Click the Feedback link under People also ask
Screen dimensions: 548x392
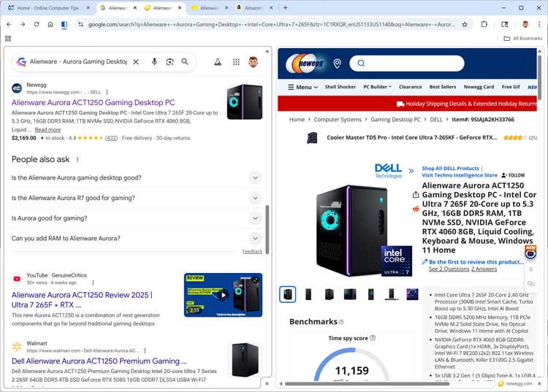(252, 251)
